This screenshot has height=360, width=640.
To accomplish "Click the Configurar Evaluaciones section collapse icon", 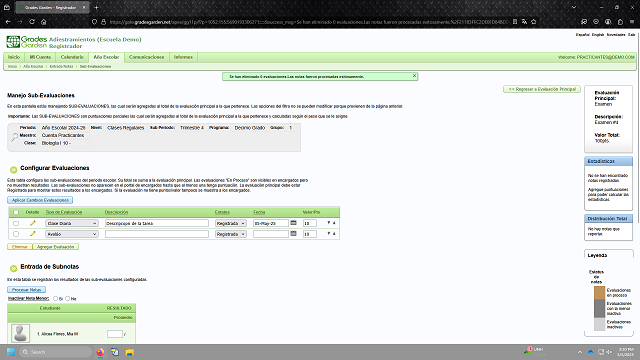I will coord(13,169).
